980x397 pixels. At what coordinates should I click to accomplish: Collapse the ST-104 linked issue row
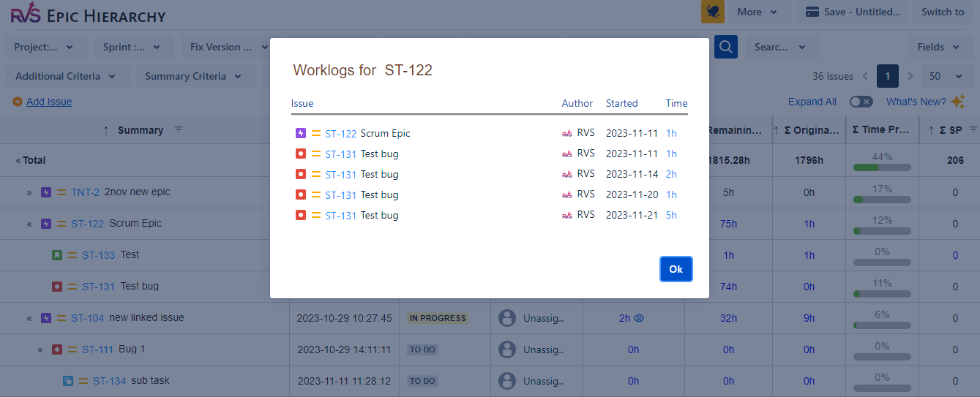click(x=29, y=318)
